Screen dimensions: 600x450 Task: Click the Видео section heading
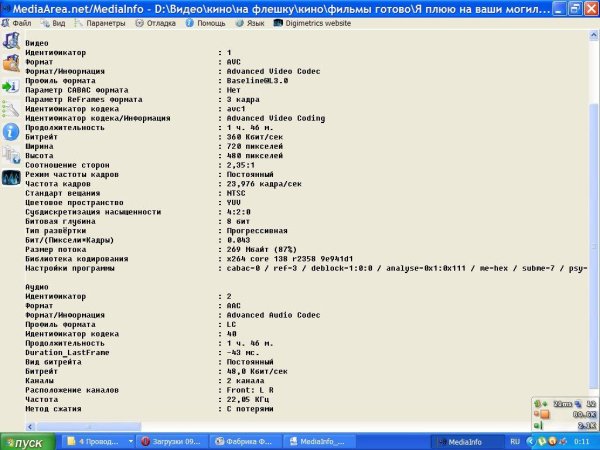pyautogui.click(x=37, y=43)
